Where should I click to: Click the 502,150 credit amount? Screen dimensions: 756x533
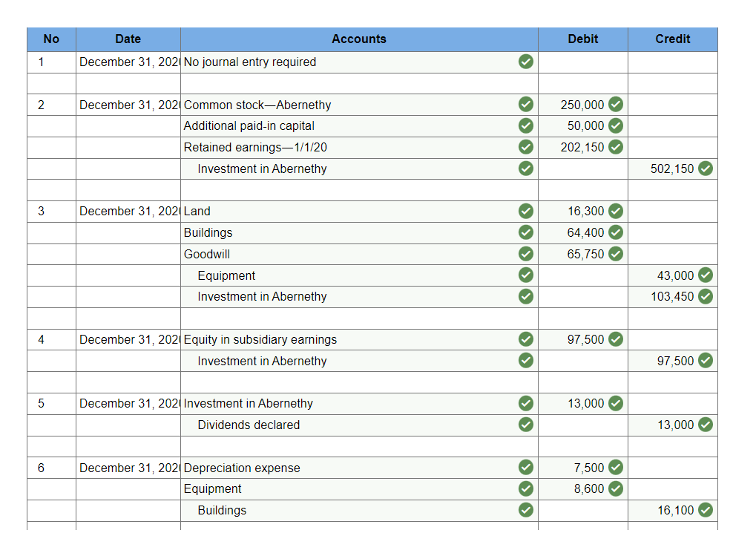tap(671, 169)
